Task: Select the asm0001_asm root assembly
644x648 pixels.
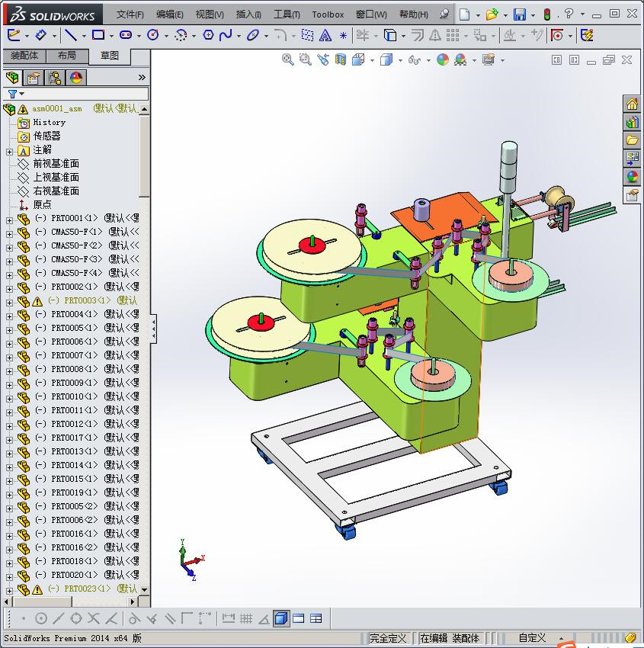Action: coord(57,109)
